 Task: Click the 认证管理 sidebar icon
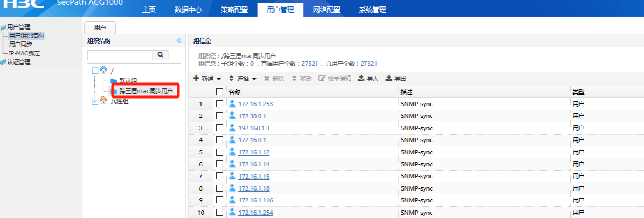pyautogui.click(x=3, y=62)
